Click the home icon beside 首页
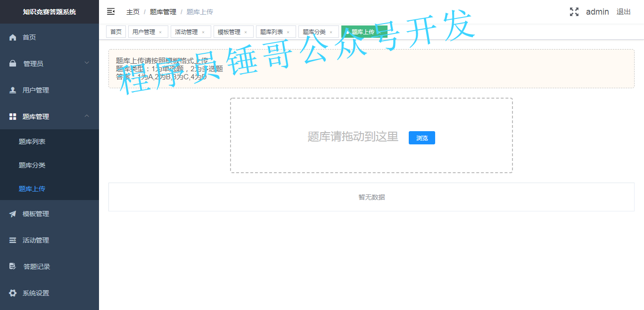Viewport: 644px width, 310px height. coord(13,37)
